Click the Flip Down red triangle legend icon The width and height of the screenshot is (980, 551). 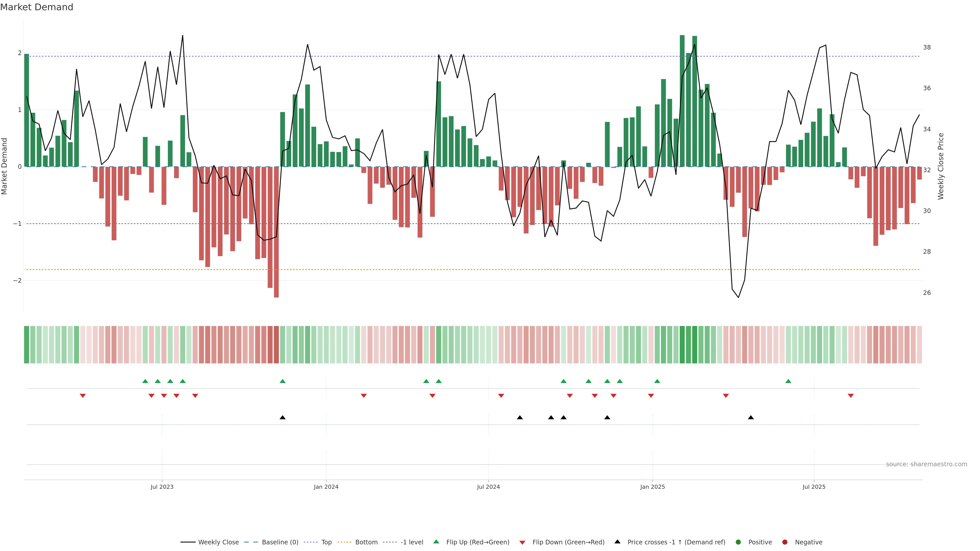click(x=522, y=542)
